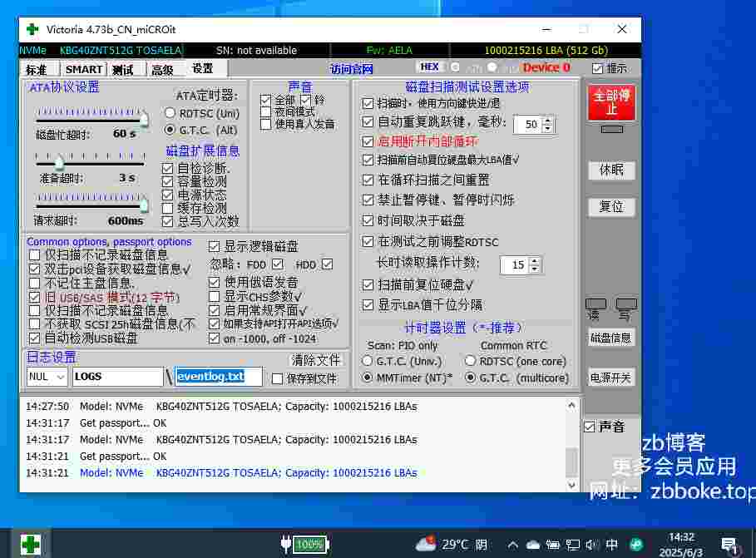The height and width of the screenshot is (558, 756).
Task: Click the 请求超时 slider handle
Action: pyautogui.click(x=144, y=204)
